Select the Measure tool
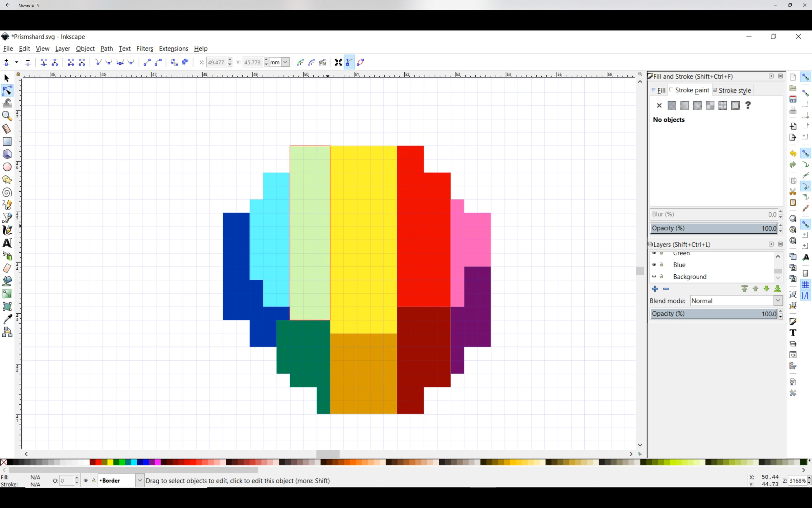This screenshot has height=508, width=812. click(x=7, y=129)
